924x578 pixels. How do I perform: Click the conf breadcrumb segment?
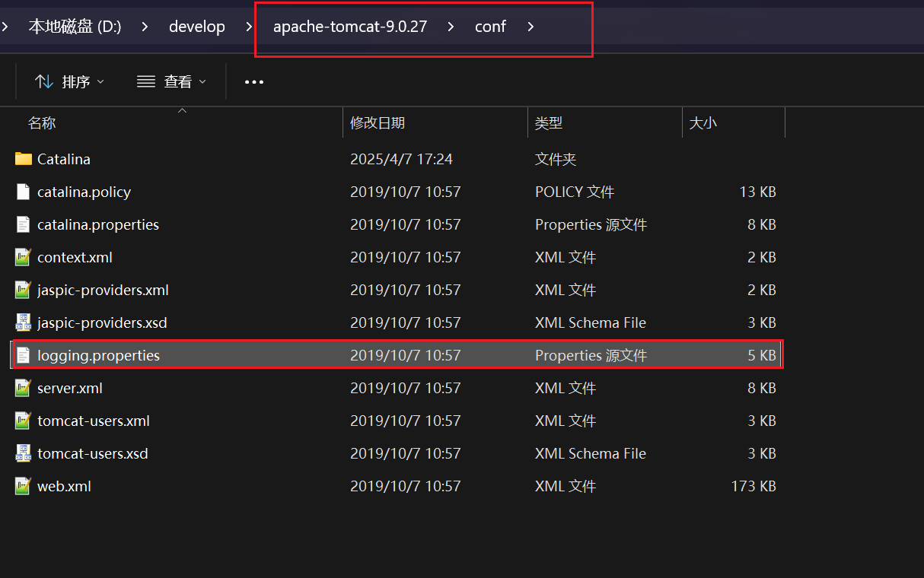click(x=490, y=27)
